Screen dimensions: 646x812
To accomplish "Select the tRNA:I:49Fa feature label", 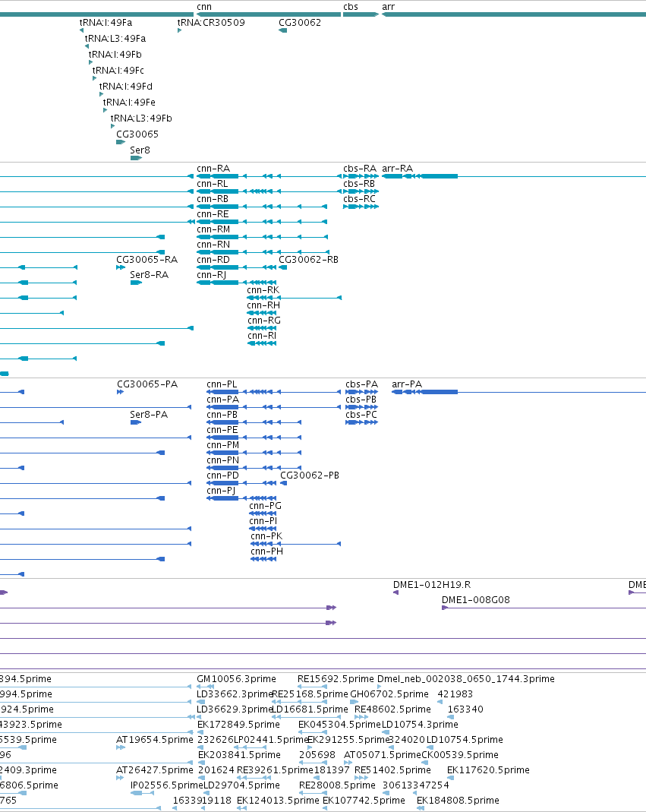I will (x=106, y=23).
